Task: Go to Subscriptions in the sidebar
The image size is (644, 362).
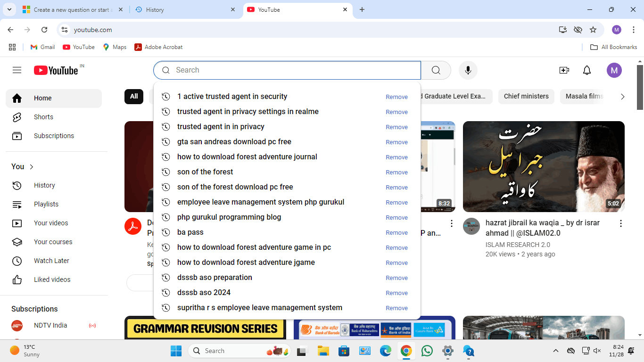Action: 54,136
